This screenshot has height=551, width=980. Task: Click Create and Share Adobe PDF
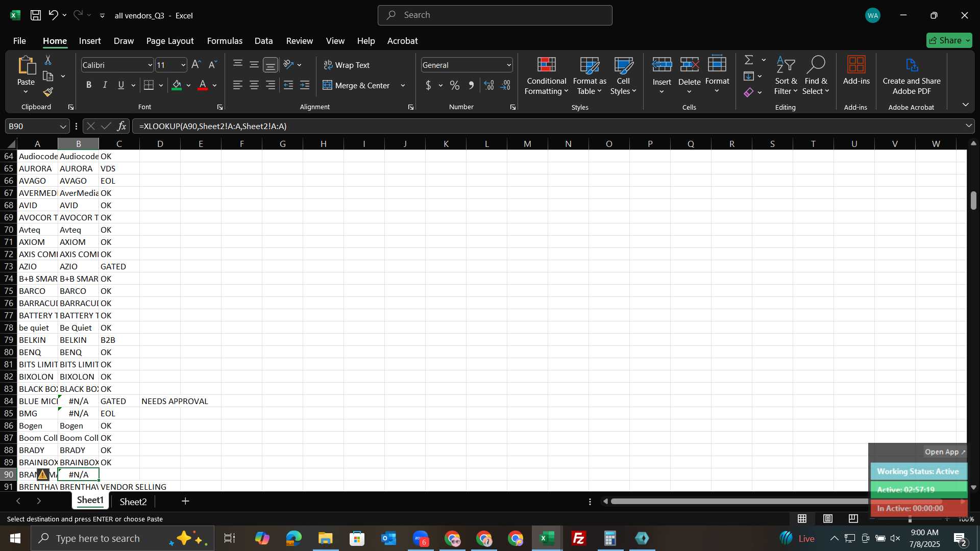[x=912, y=76]
